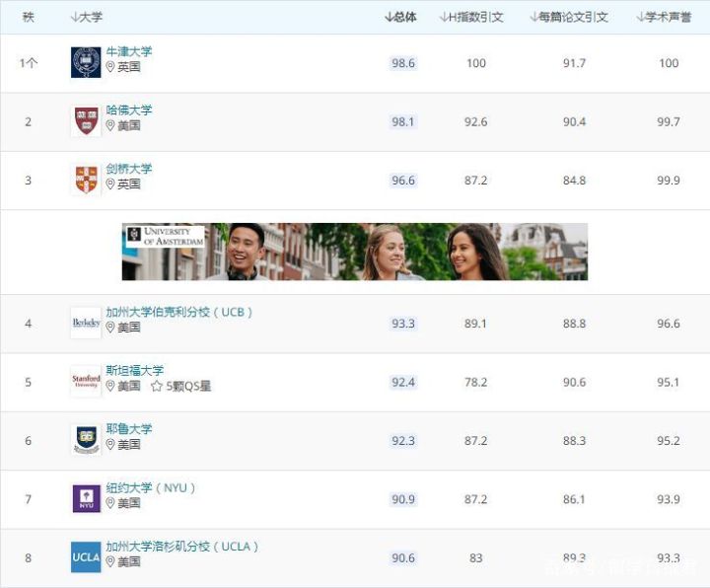Image resolution: width=710 pixels, height=588 pixels.
Task: Sort by 大学 column header
Action: (87, 17)
